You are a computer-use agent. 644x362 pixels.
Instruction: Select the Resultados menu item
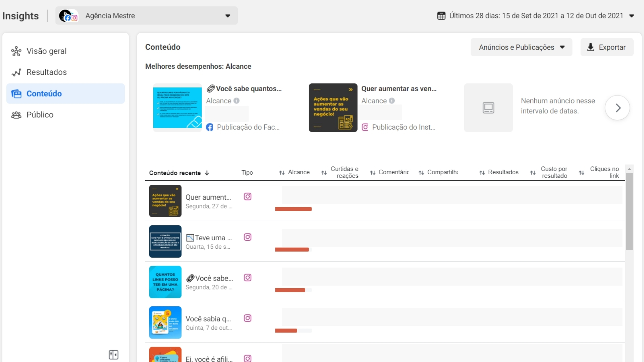click(46, 72)
